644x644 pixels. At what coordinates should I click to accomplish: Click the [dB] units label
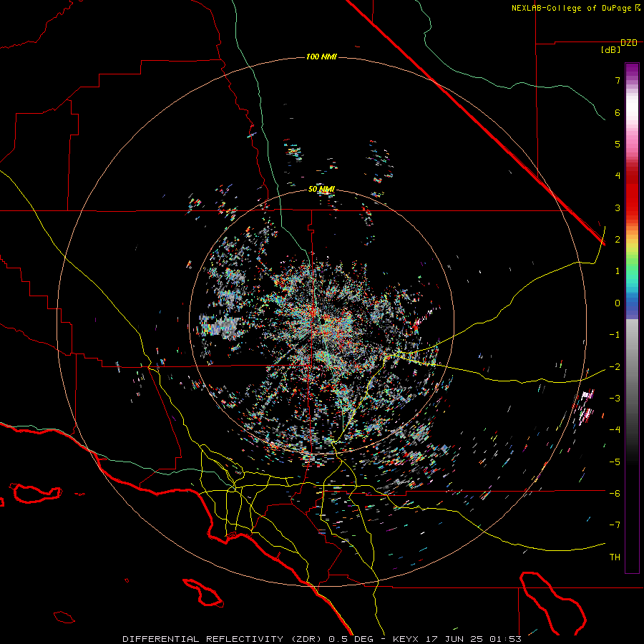610,50
